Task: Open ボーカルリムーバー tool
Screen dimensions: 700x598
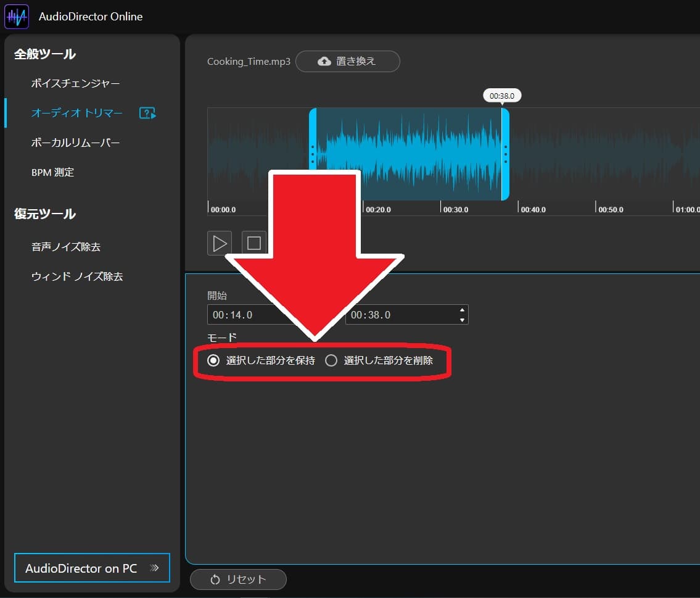Action: pos(75,143)
